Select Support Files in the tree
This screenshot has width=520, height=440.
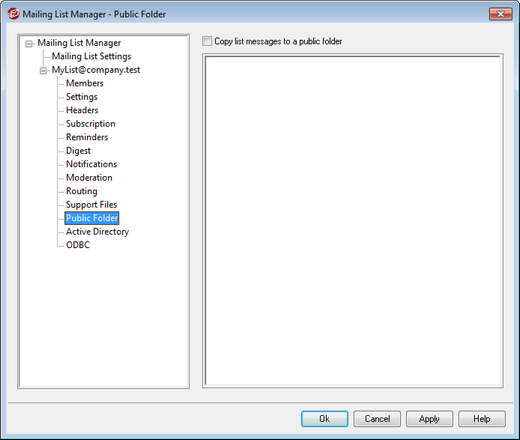point(92,205)
